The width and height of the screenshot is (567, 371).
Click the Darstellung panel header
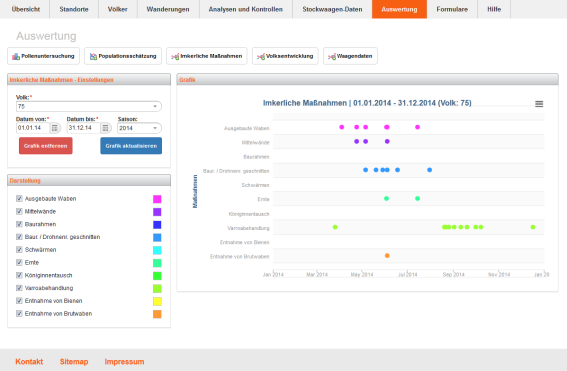click(89, 180)
